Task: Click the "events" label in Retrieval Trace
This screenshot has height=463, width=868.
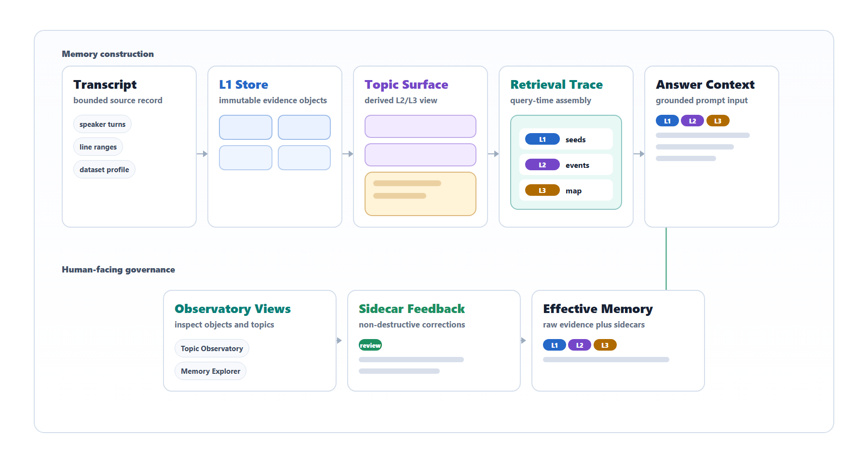Action: [x=577, y=165]
